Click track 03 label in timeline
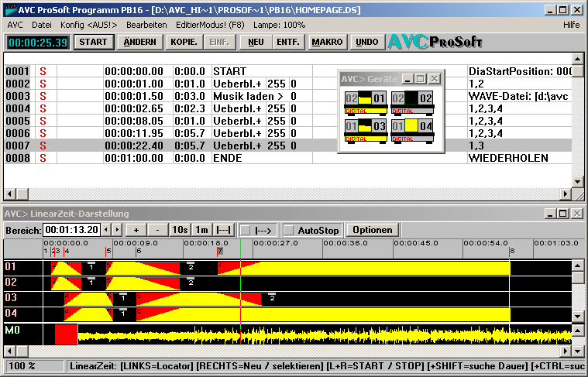The width and height of the screenshot is (588, 377). tap(11, 297)
